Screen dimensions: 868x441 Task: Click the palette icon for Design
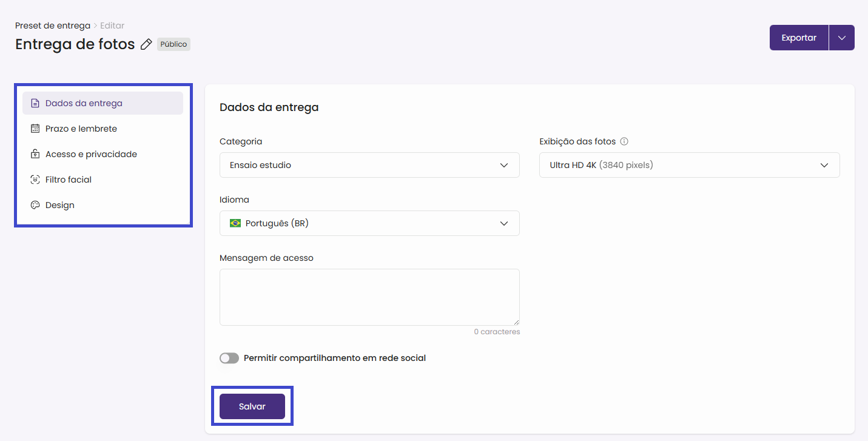tap(35, 205)
